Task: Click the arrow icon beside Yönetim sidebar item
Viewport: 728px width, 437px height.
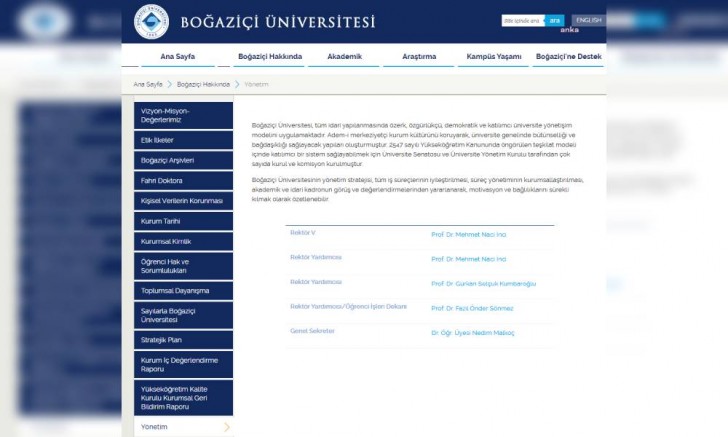Action: [x=227, y=427]
